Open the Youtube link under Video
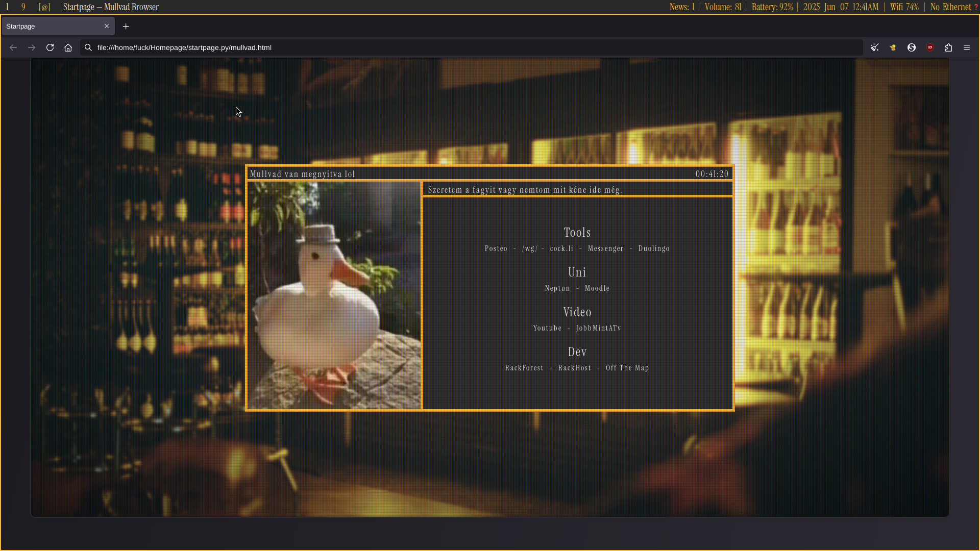The width and height of the screenshot is (980, 551). (x=547, y=328)
